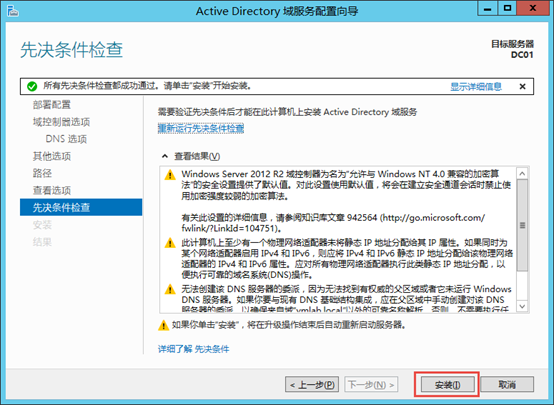The image size is (554, 405).
Task: Click the wizard app icon in title bar
Action: (13, 11)
